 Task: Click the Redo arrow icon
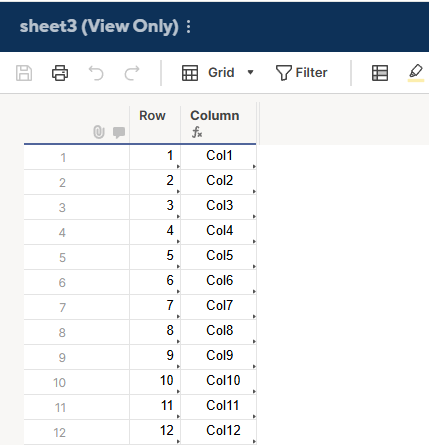tap(132, 73)
